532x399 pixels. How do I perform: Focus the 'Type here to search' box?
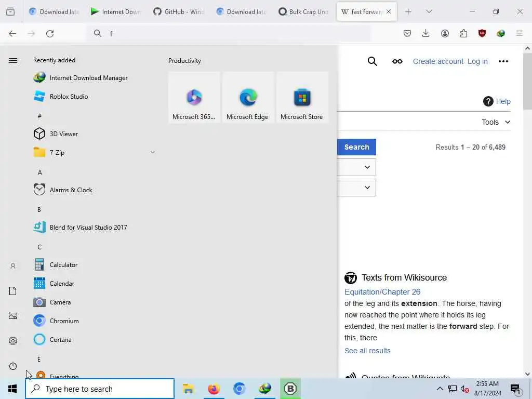pyautogui.click(x=100, y=389)
